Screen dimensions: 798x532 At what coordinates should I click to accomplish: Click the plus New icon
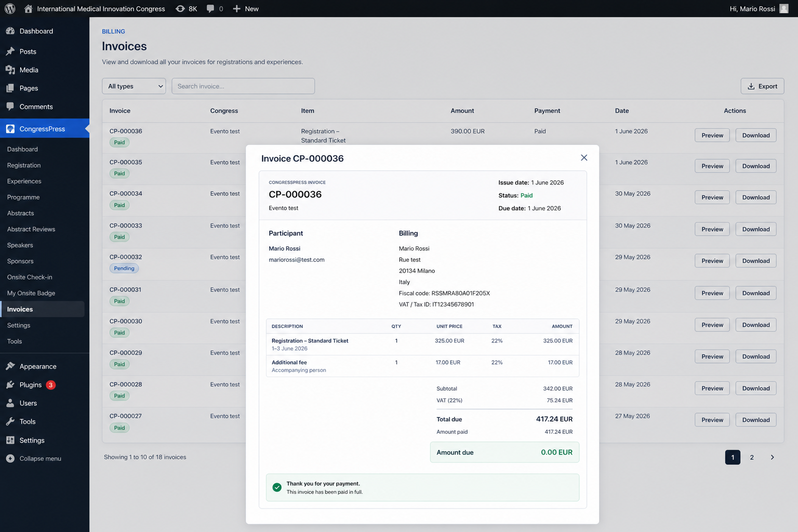(236, 9)
